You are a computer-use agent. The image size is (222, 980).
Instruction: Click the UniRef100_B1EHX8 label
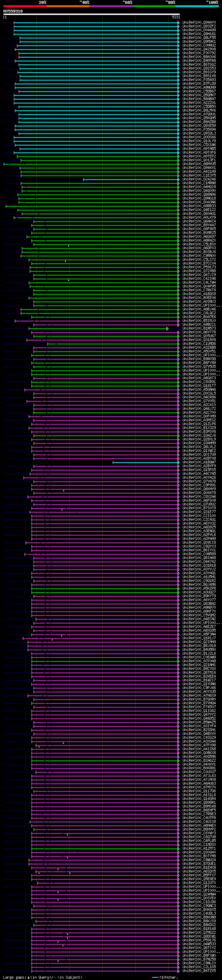(x=199, y=867)
